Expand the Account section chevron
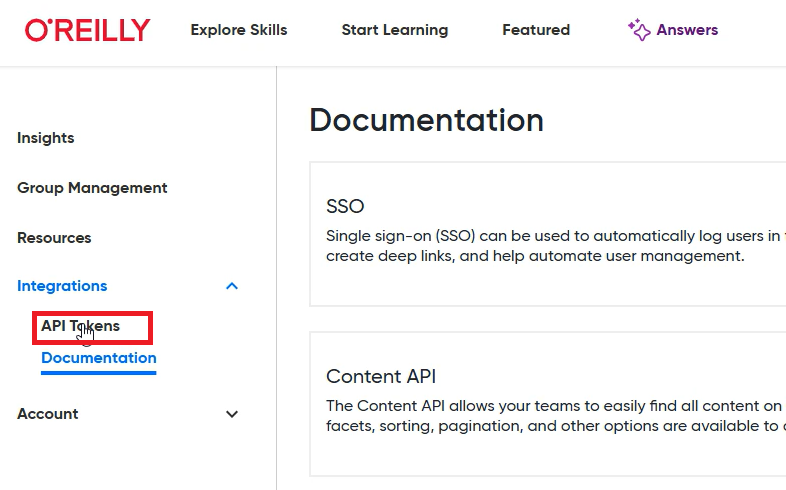The height and width of the screenshot is (490, 786). 232,414
